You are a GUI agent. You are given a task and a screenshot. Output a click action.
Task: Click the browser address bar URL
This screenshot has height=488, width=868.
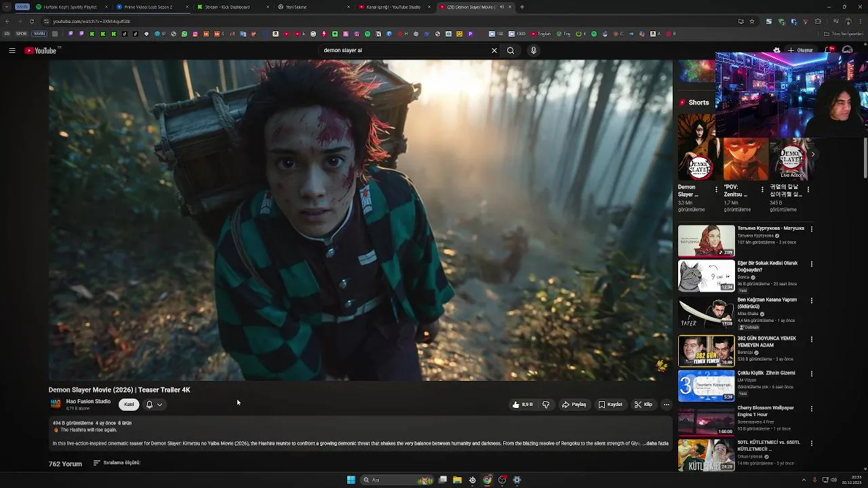pyautogui.click(x=92, y=21)
